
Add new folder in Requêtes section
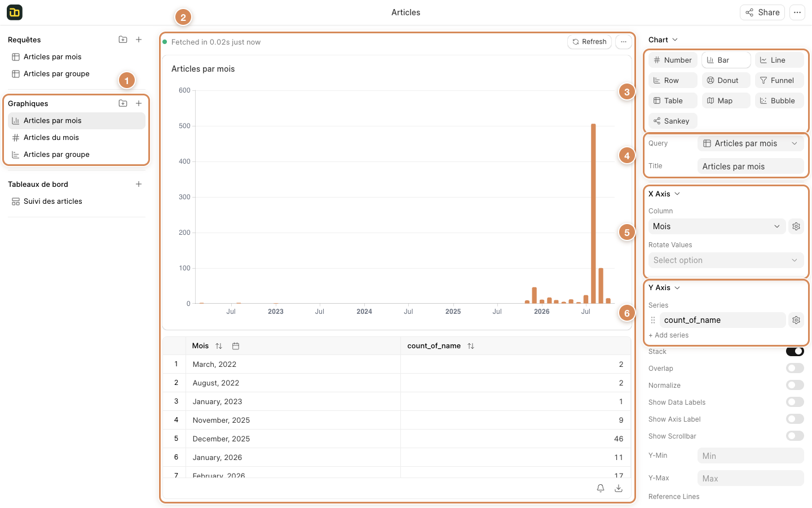(123, 40)
